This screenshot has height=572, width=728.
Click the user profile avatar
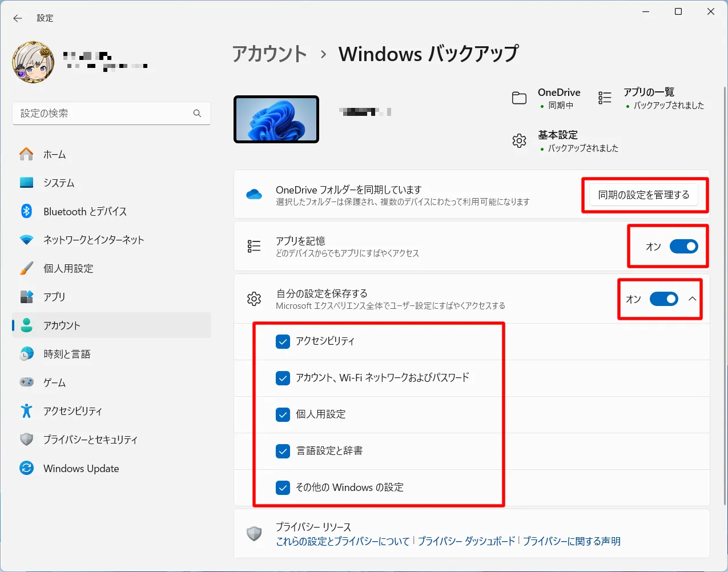point(33,62)
